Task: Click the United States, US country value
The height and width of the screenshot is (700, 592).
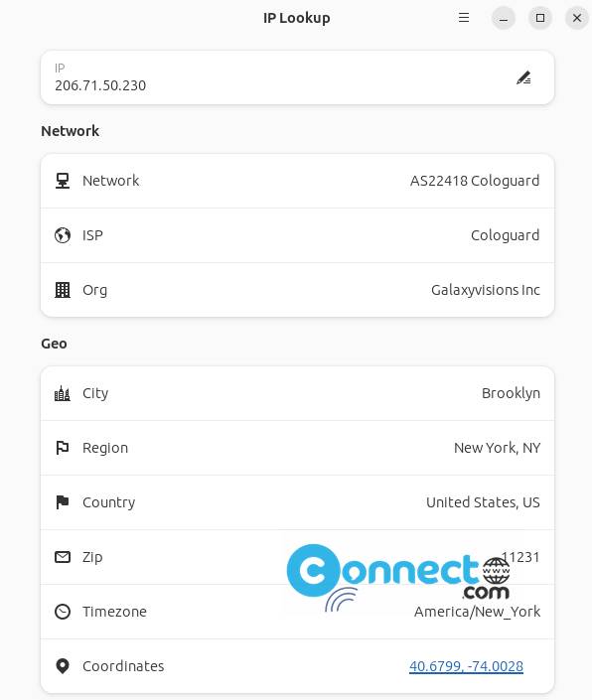Action: coord(483,502)
